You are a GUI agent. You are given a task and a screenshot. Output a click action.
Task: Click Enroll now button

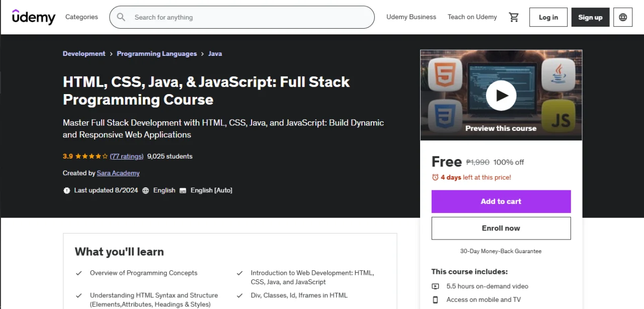(501, 228)
